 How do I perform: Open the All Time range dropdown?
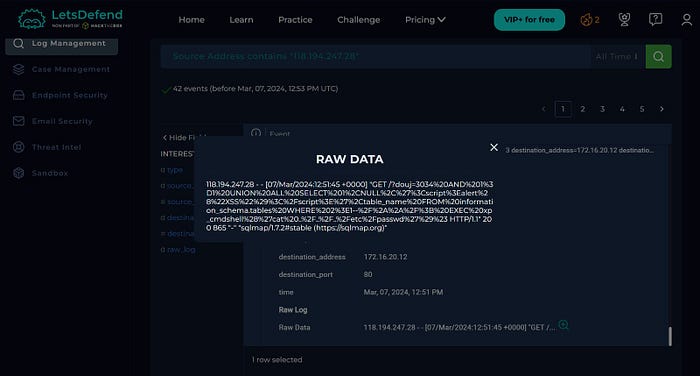617,56
